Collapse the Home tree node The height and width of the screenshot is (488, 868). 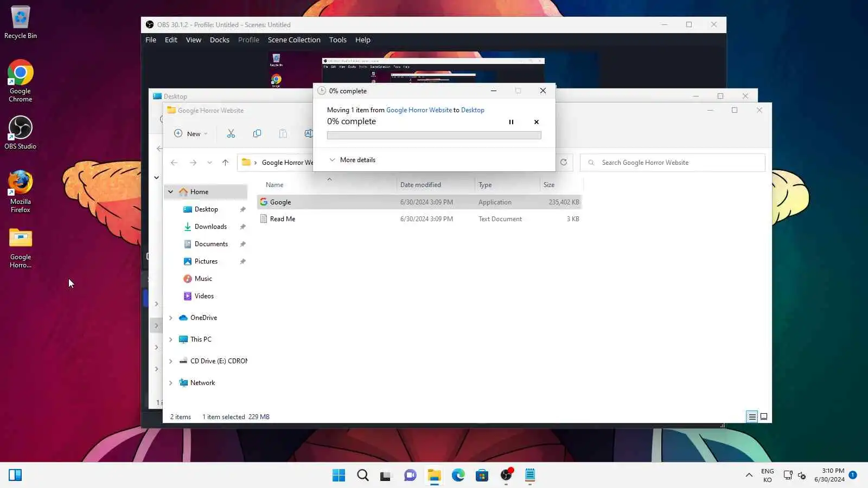pyautogui.click(x=170, y=191)
